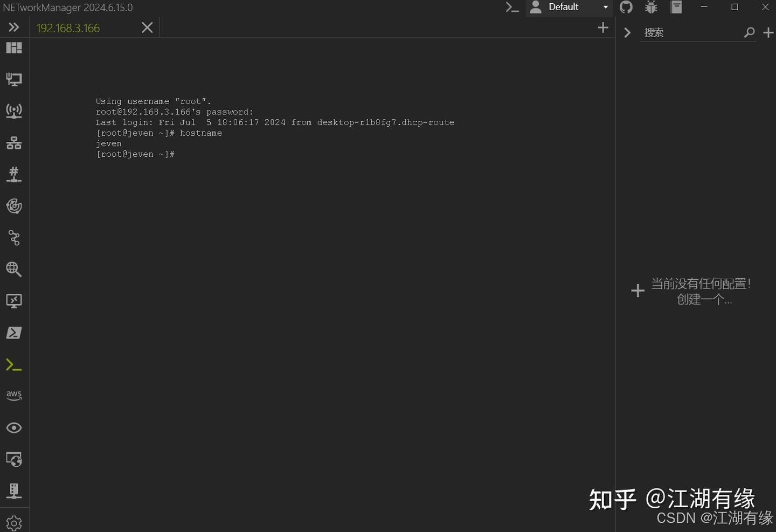Open the Port Scanner tool
Viewport: 776px width, 532px height.
click(x=13, y=174)
